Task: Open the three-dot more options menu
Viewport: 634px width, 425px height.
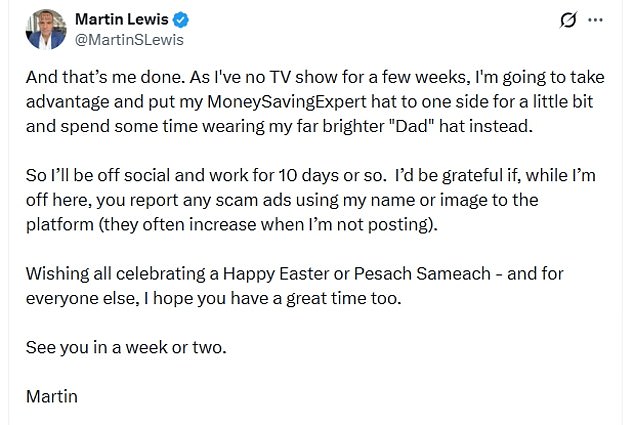Action: point(599,21)
